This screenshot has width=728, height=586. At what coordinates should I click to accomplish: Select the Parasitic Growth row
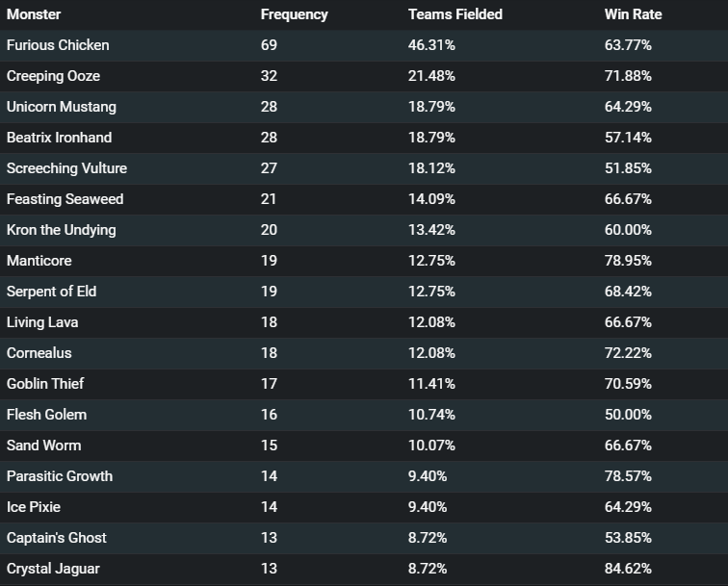[364, 476]
